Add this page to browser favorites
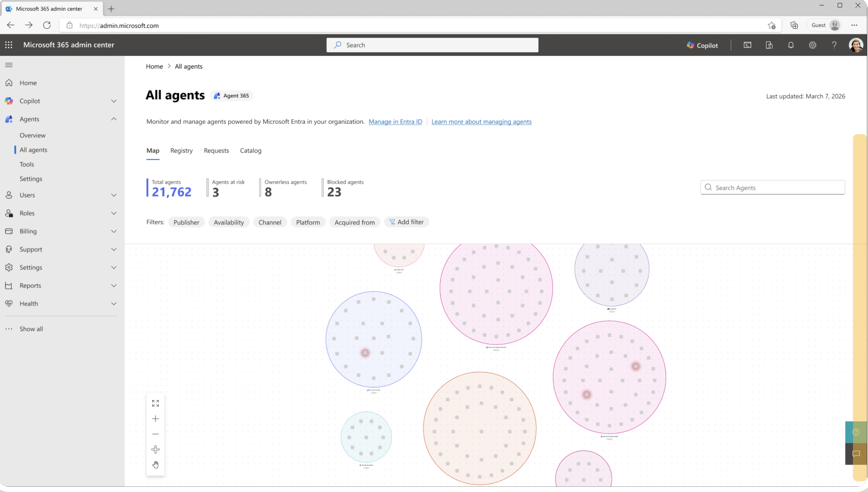 coord(772,25)
